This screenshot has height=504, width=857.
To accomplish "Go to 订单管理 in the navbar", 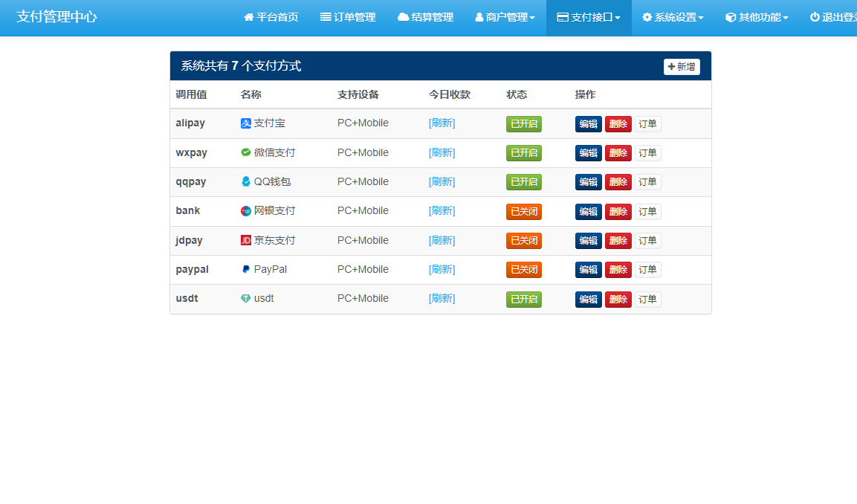I will pyautogui.click(x=348, y=18).
